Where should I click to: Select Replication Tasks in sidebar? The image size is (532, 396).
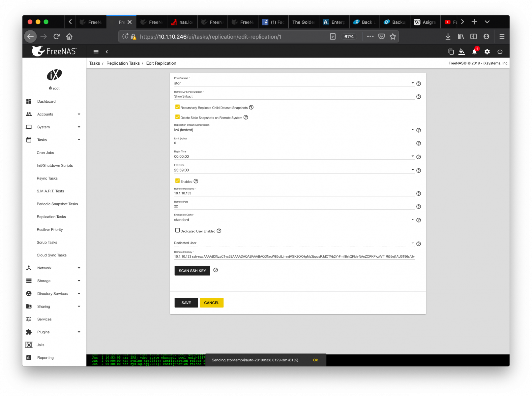pyautogui.click(x=51, y=217)
